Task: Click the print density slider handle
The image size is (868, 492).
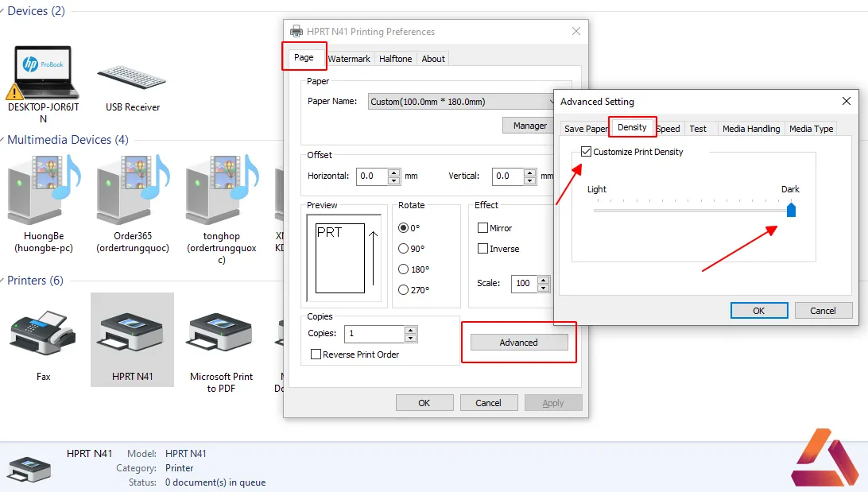Action: coord(791,210)
